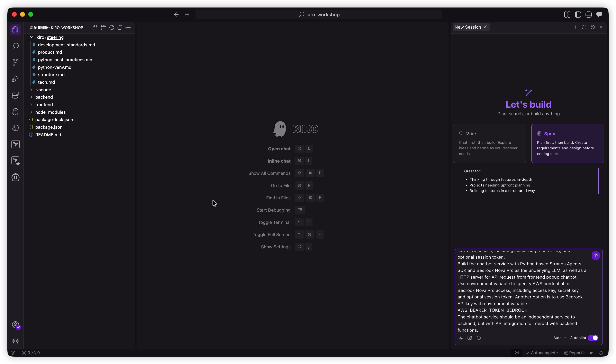Open Search view in activity bar
Viewport: 616px width, 364px height.
(16, 46)
